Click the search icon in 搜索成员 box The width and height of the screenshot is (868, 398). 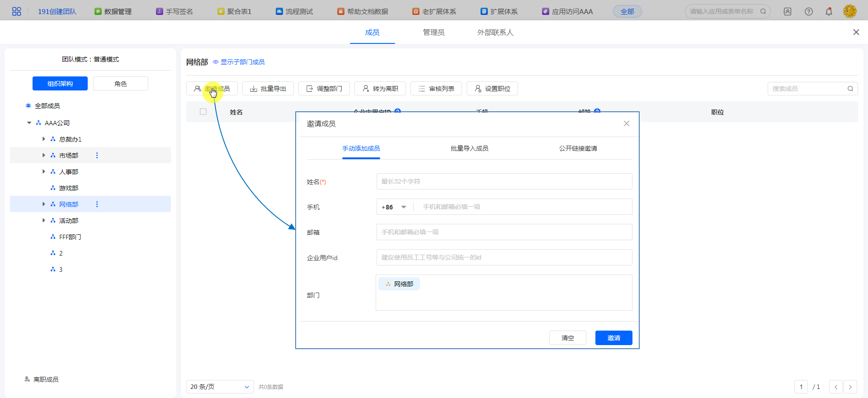click(850, 89)
